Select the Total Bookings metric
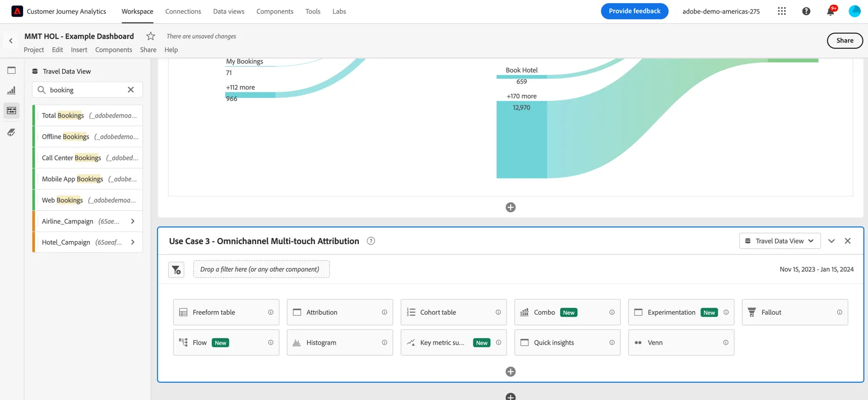Viewport: 868px width, 400px height. (x=88, y=116)
